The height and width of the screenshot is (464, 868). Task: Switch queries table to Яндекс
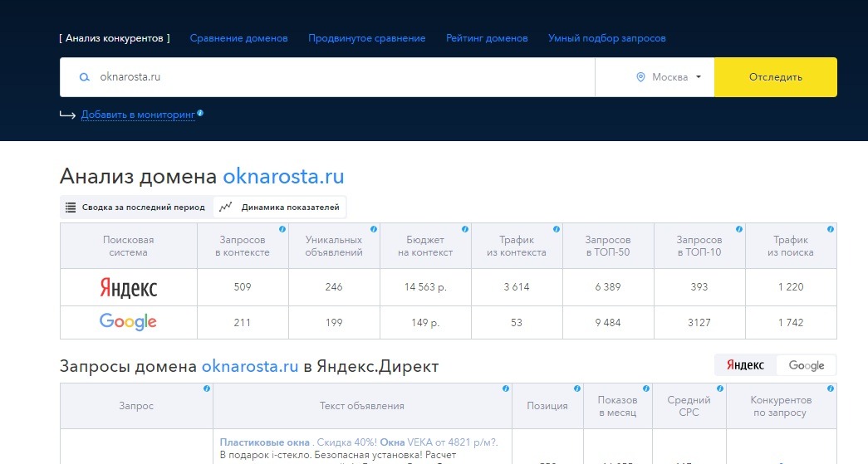tap(745, 365)
